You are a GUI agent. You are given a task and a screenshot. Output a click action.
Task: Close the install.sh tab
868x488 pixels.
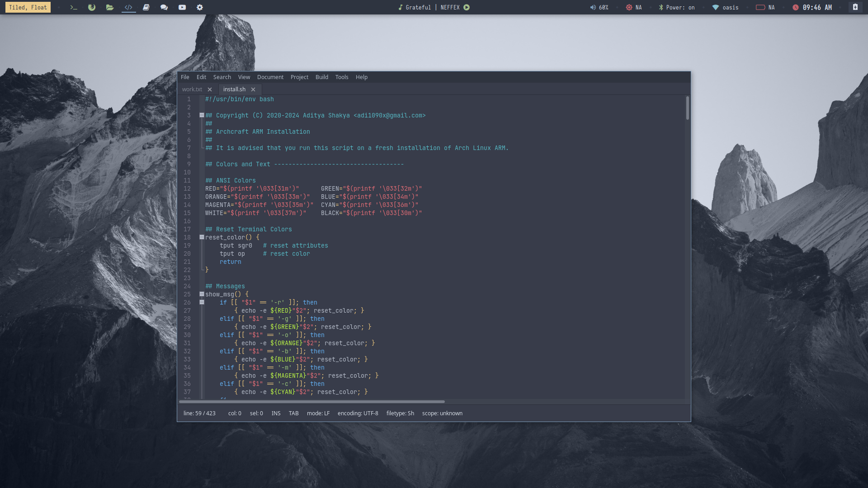coord(253,89)
